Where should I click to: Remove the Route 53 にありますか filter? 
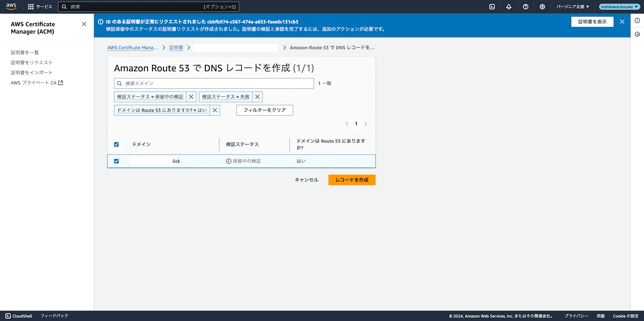pos(215,110)
